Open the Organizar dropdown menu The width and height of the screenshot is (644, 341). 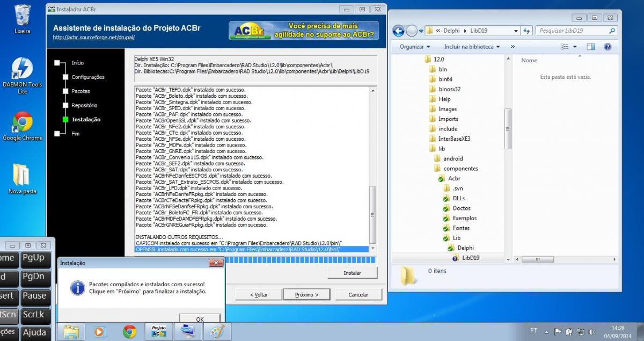[415, 47]
